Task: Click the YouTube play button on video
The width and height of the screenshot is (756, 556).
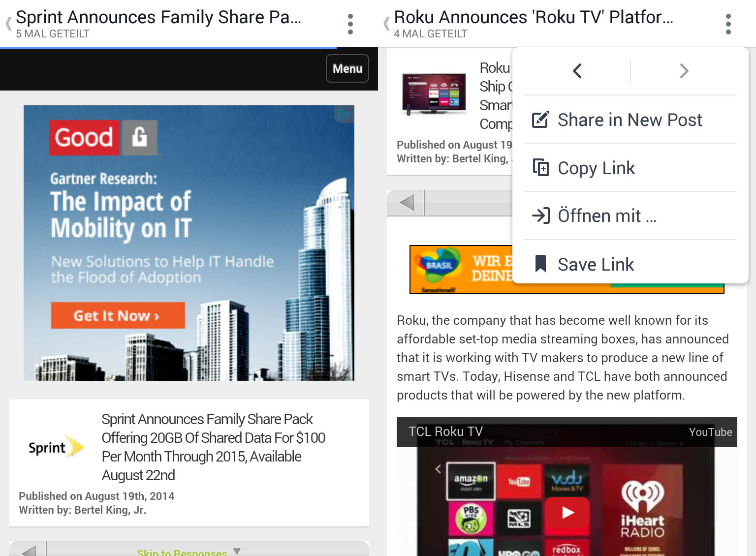Action: coord(567,513)
